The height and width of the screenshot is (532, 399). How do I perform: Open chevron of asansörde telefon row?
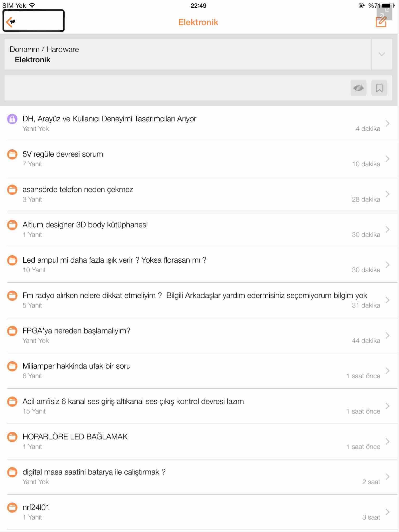pyautogui.click(x=387, y=194)
